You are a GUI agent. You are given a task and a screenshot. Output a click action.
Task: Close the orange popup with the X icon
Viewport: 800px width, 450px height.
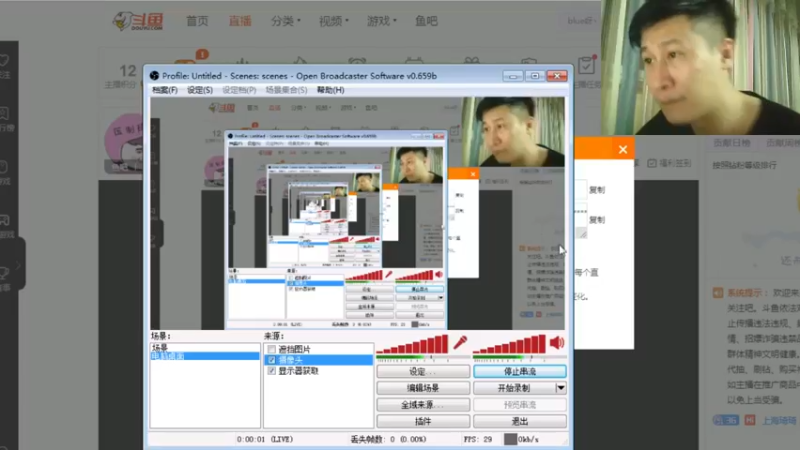(622, 149)
